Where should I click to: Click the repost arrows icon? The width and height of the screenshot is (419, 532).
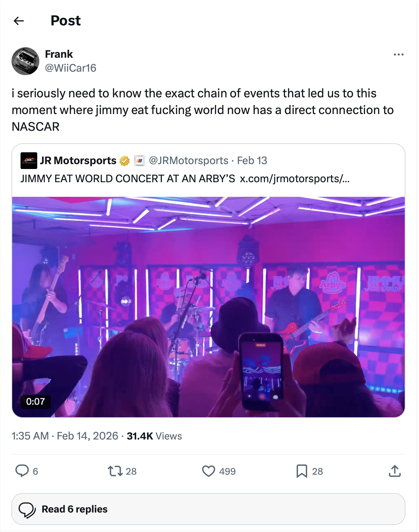point(115,471)
